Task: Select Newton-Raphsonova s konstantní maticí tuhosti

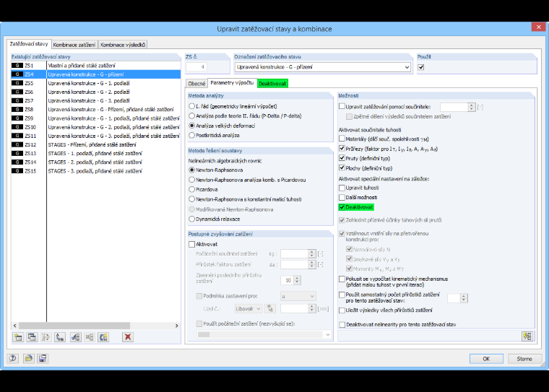Action: [191, 199]
